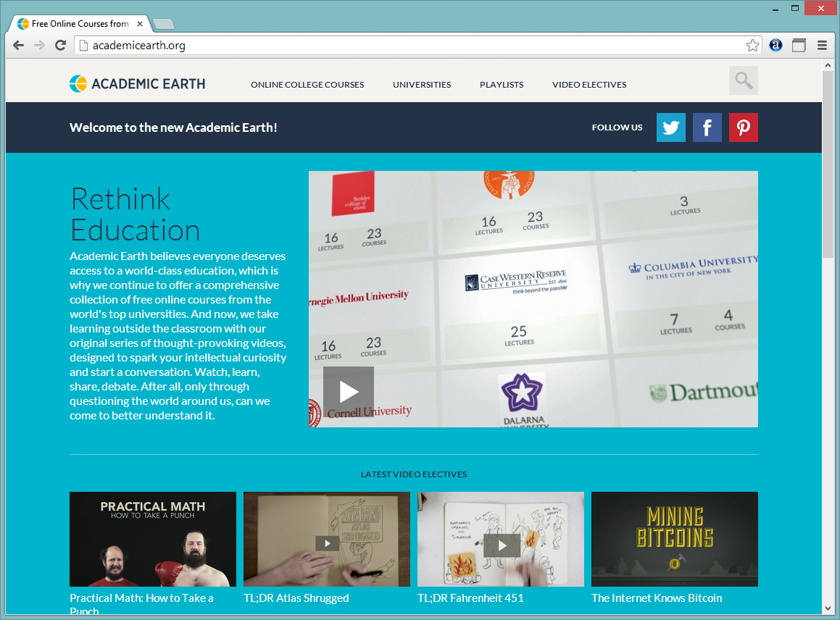Viewport: 840px width, 620px height.
Task: Click the page icon in address bar
Action: tap(83, 46)
